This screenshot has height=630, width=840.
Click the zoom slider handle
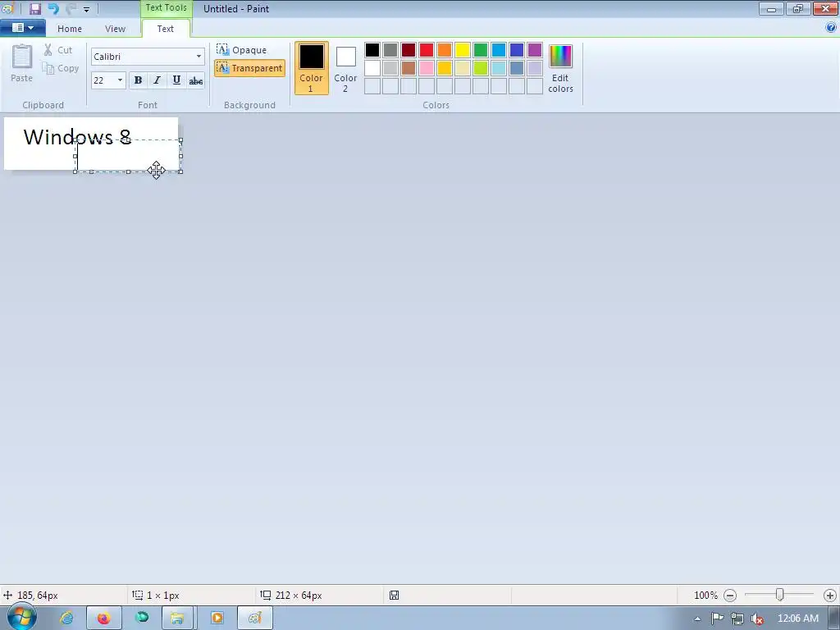tap(780, 595)
